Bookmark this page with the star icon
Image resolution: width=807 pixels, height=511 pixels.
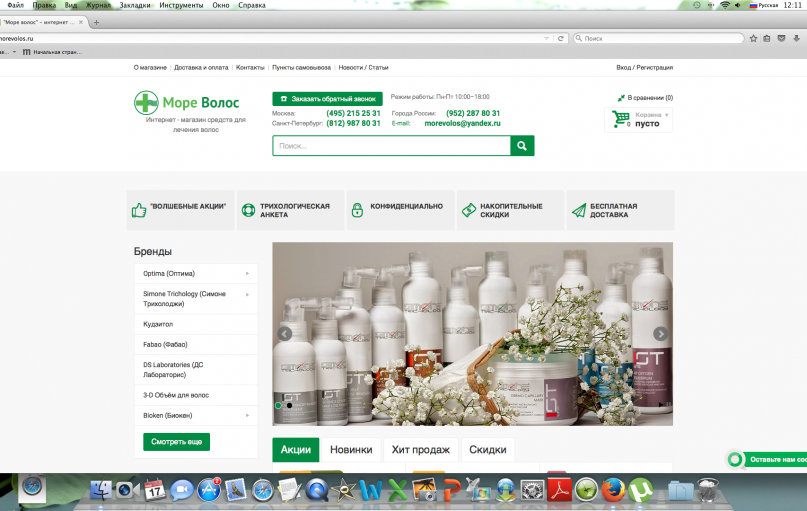pyautogui.click(x=753, y=39)
